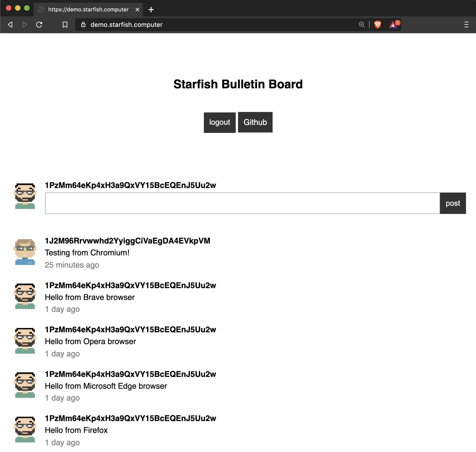Click the browser back arrow
Image resolution: width=476 pixels, height=452 pixels.
[x=10, y=25]
